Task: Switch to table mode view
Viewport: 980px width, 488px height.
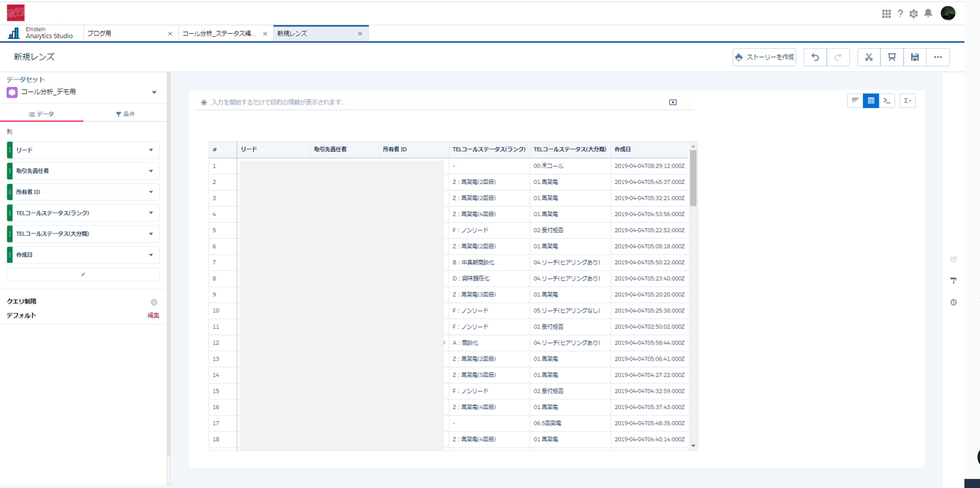Action: pyautogui.click(x=871, y=101)
